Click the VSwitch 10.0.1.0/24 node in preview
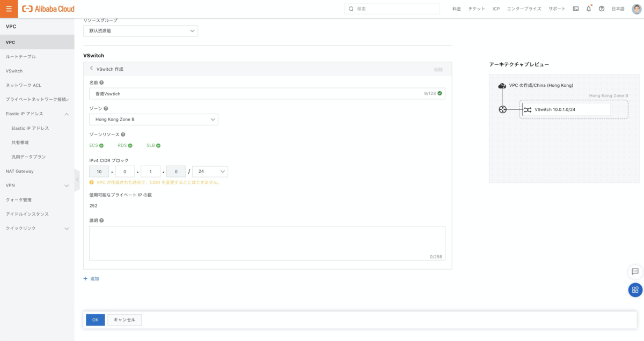Screen dimensions: 644x341 (x=565, y=109)
